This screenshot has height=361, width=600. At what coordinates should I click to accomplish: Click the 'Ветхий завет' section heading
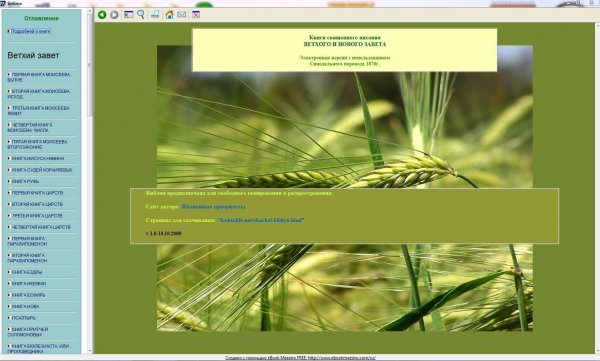coord(33,56)
